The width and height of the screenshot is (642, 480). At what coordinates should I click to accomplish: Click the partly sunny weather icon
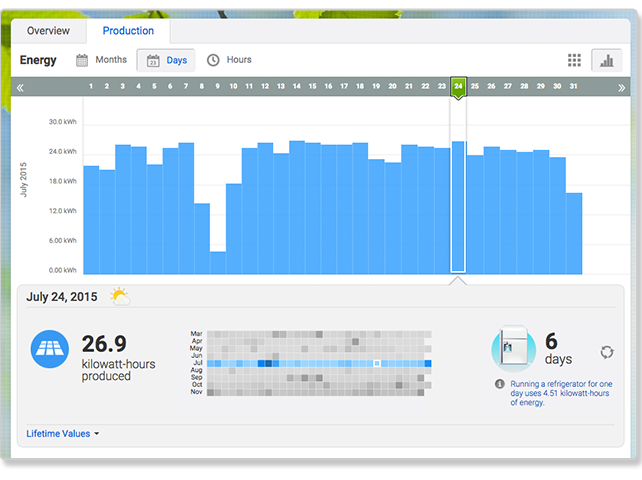coord(120,297)
